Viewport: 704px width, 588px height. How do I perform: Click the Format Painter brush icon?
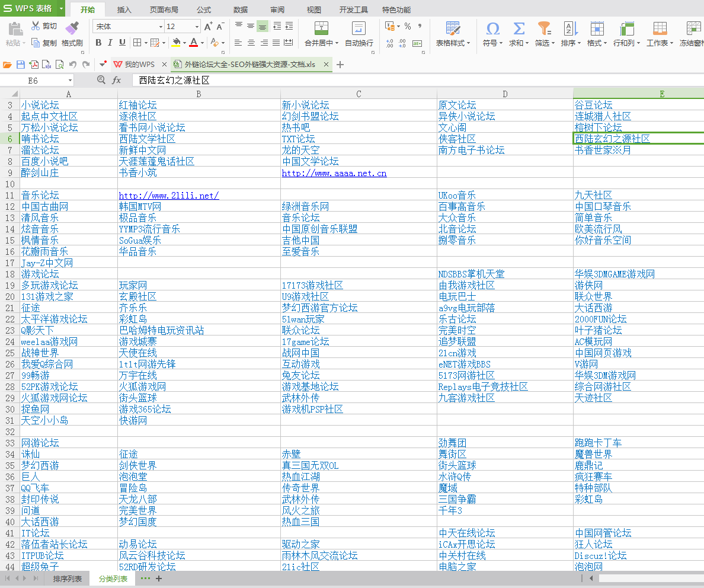tap(72, 28)
